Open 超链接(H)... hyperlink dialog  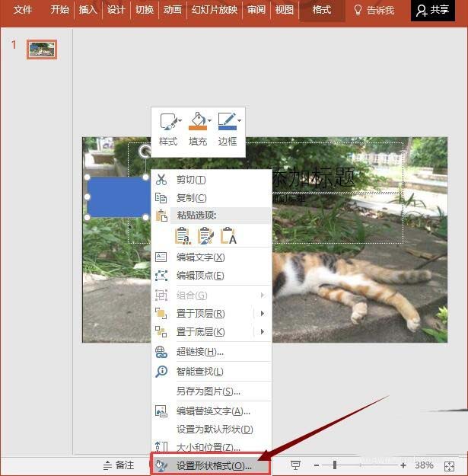212,352
